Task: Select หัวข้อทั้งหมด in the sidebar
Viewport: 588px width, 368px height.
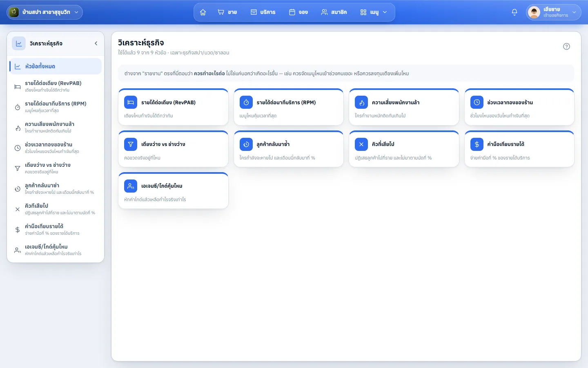Action: coord(56,66)
